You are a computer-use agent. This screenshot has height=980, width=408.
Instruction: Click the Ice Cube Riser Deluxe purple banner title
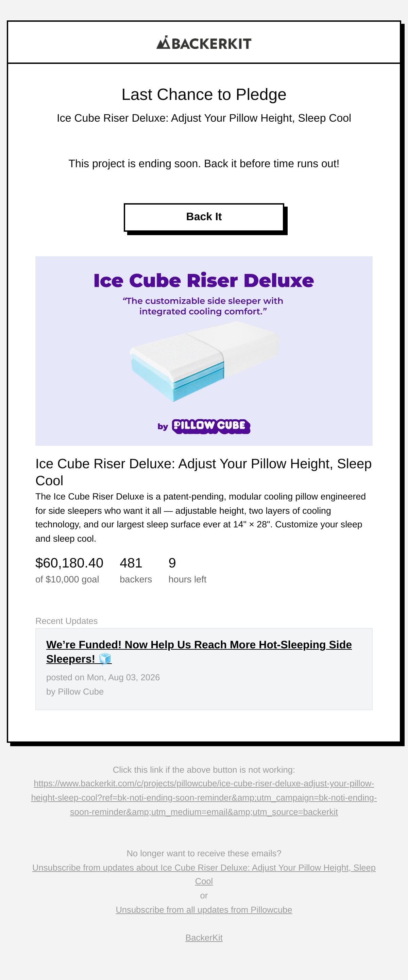[204, 280]
